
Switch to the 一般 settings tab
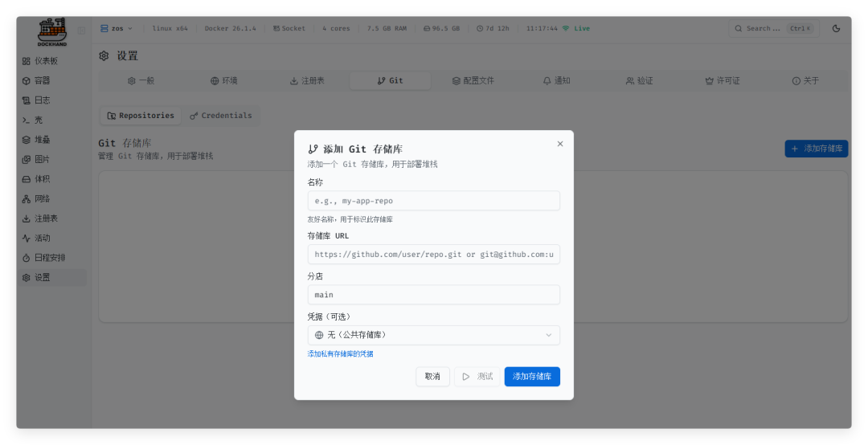pos(141,81)
